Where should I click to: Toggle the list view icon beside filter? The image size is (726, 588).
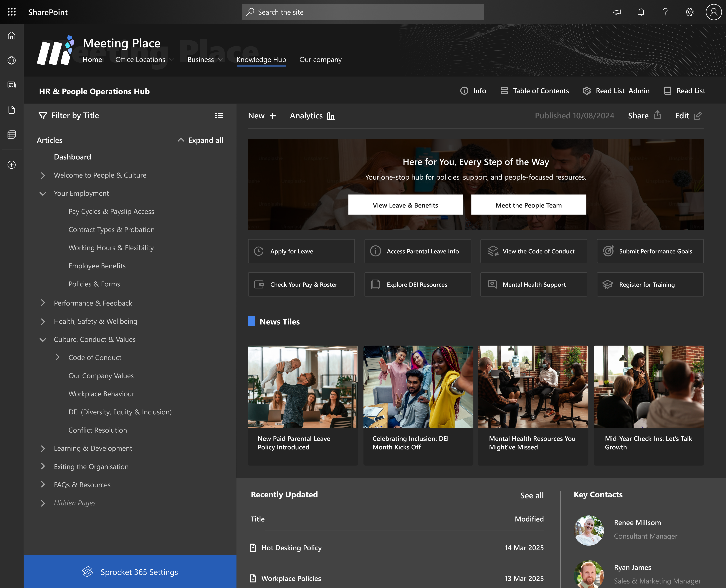[219, 115]
